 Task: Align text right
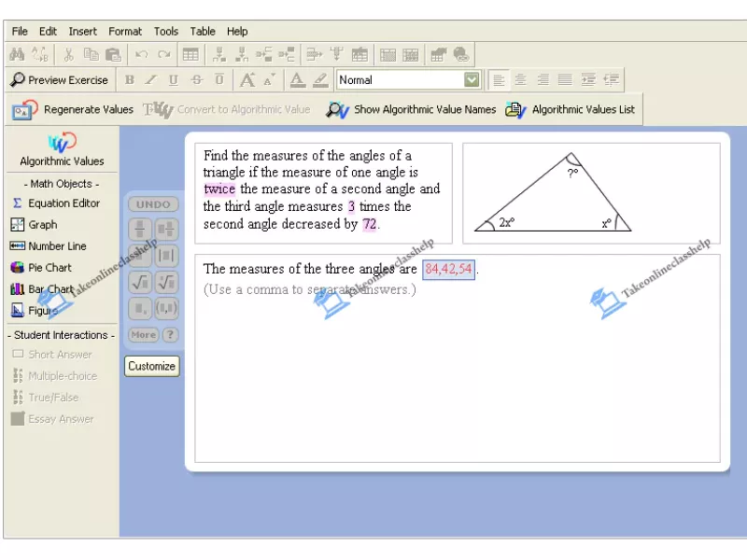543,80
